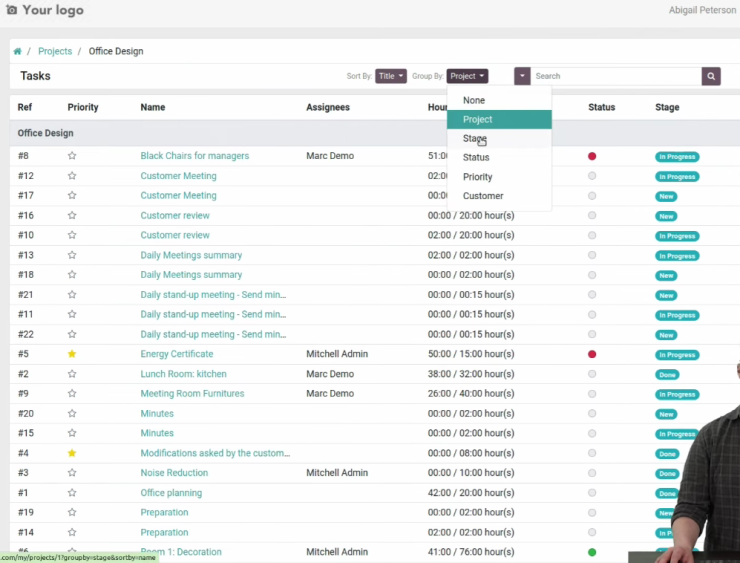The height and width of the screenshot is (563, 740).
Task: Toggle priority star for Lunch Room: kitchen
Action: point(72,374)
